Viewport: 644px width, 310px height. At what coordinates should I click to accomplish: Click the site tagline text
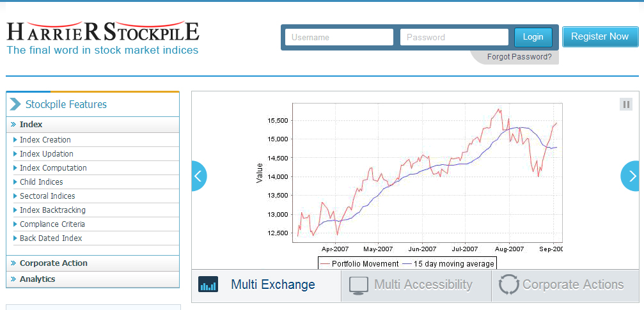[x=103, y=50]
